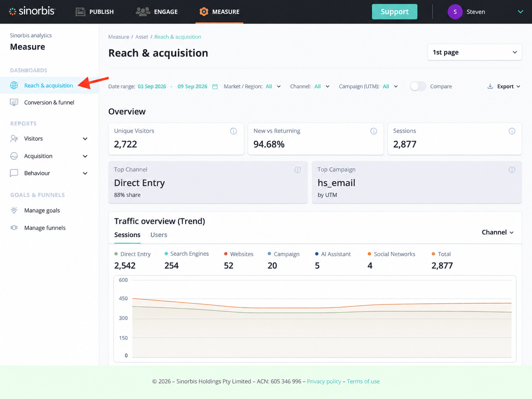Open the user account menu chevron
This screenshot has height=399, width=532.
[x=520, y=12]
